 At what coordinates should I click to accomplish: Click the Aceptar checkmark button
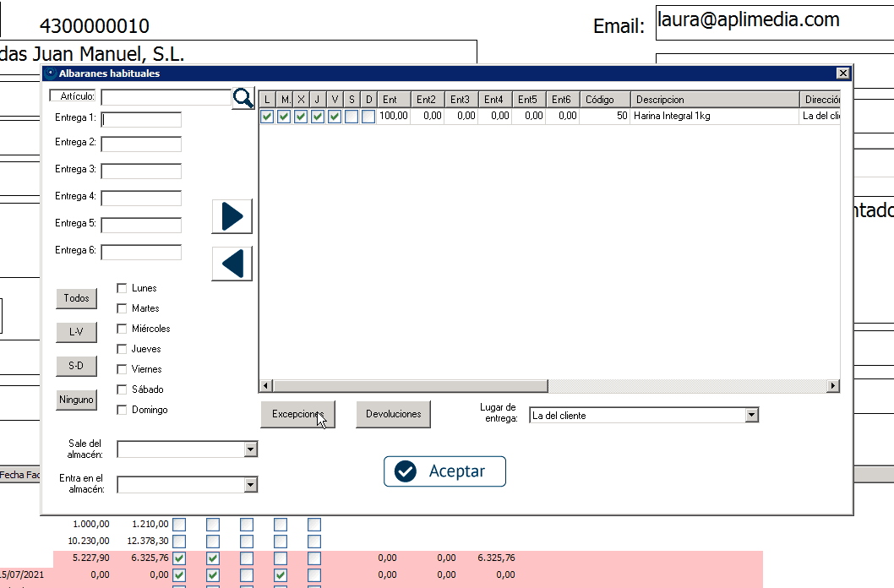tap(444, 471)
